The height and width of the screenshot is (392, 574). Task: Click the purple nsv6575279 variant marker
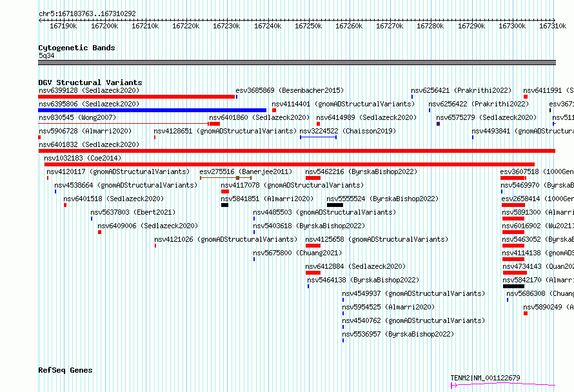click(438, 124)
